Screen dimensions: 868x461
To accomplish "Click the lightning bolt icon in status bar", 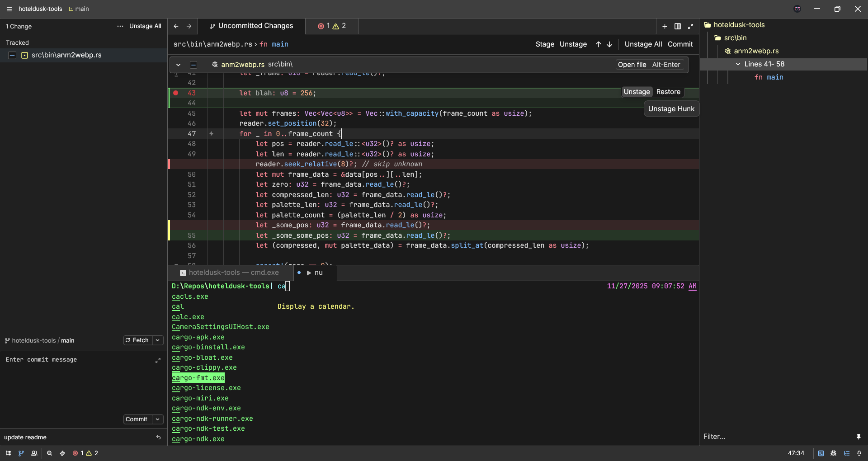I will click(x=62, y=453).
